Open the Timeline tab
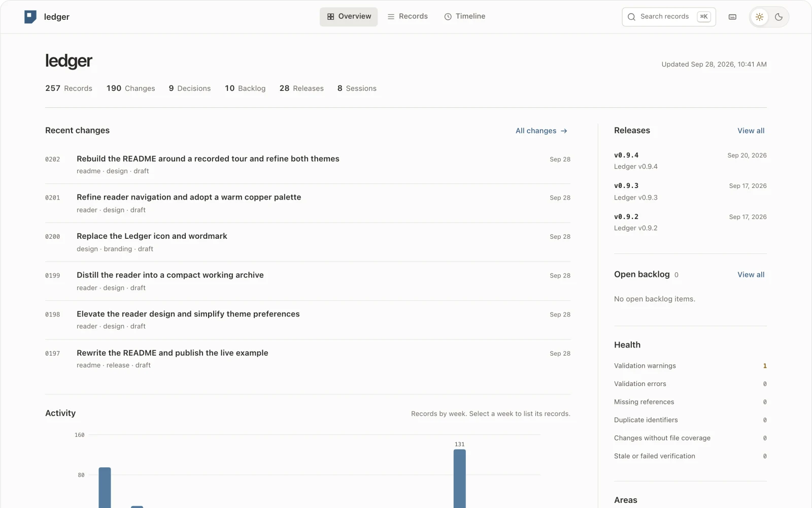This screenshot has height=508, width=812. click(x=465, y=17)
